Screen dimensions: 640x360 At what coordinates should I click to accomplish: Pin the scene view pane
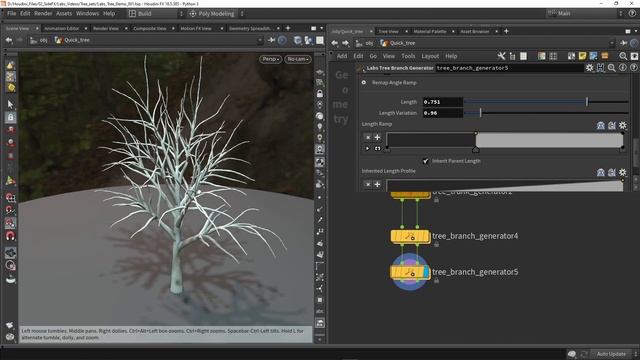[271, 40]
